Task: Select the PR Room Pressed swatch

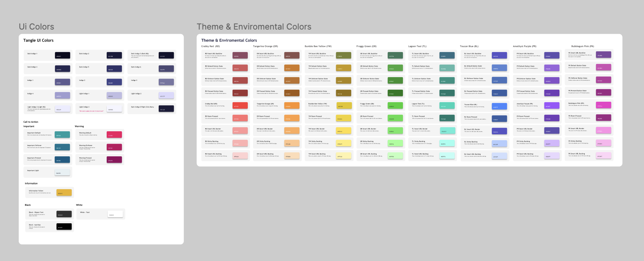Action: click(x=552, y=118)
